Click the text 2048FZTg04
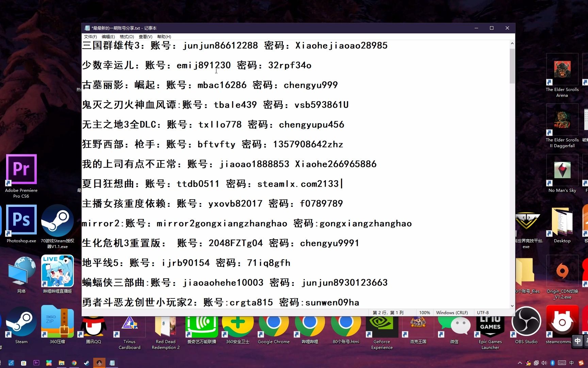 235,243
